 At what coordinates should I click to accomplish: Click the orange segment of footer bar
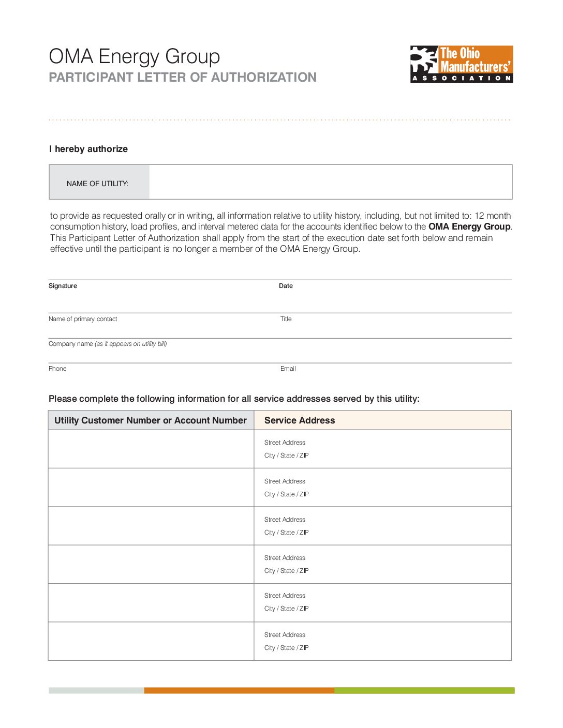click(x=239, y=690)
